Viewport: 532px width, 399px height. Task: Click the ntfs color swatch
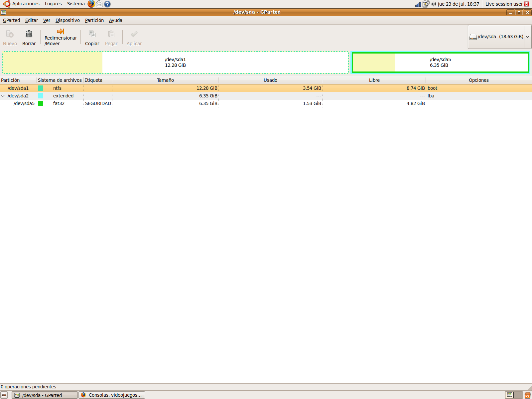41,88
